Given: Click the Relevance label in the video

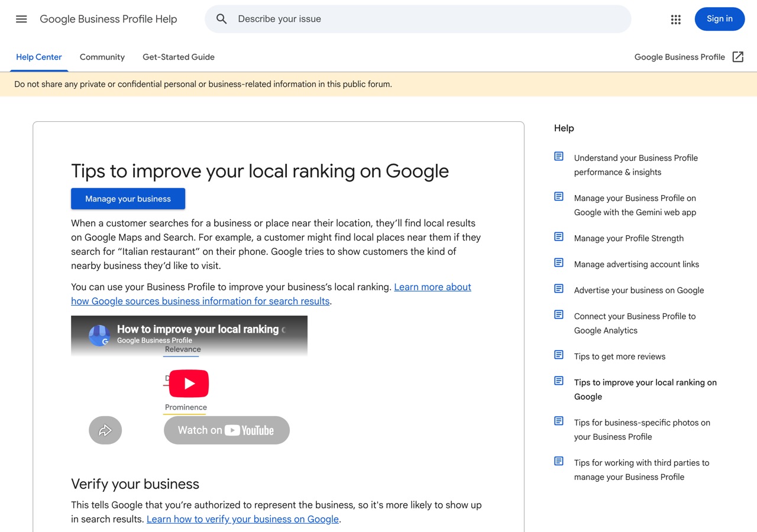Looking at the screenshot, I should (183, 349).
